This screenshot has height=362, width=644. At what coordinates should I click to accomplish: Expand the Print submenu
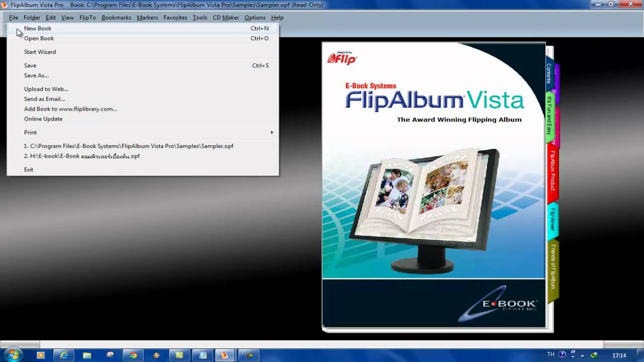[x=143, y=133]
